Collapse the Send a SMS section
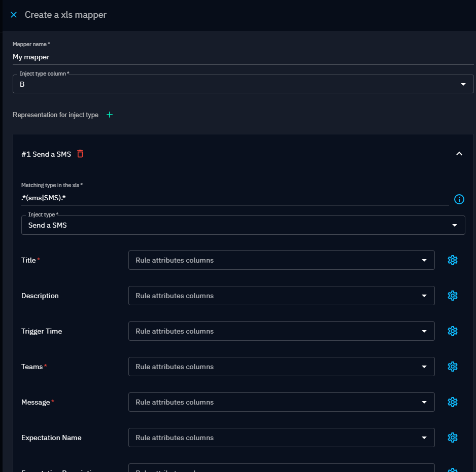Screen dimensions: 476x472 pos(459,154)
